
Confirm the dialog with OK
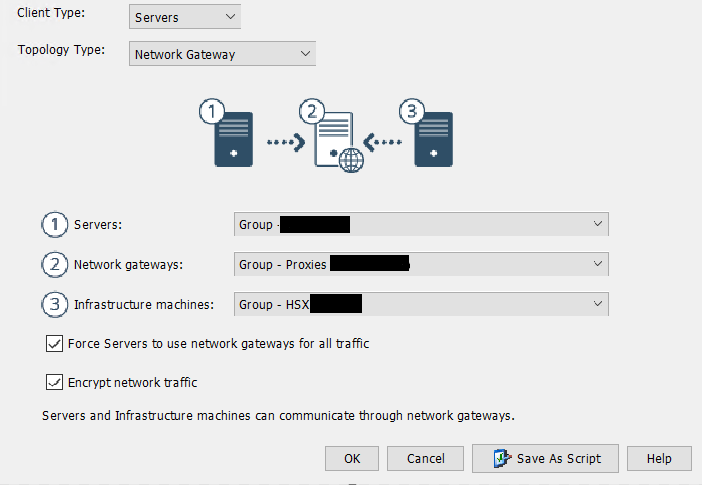coord(352,459)
